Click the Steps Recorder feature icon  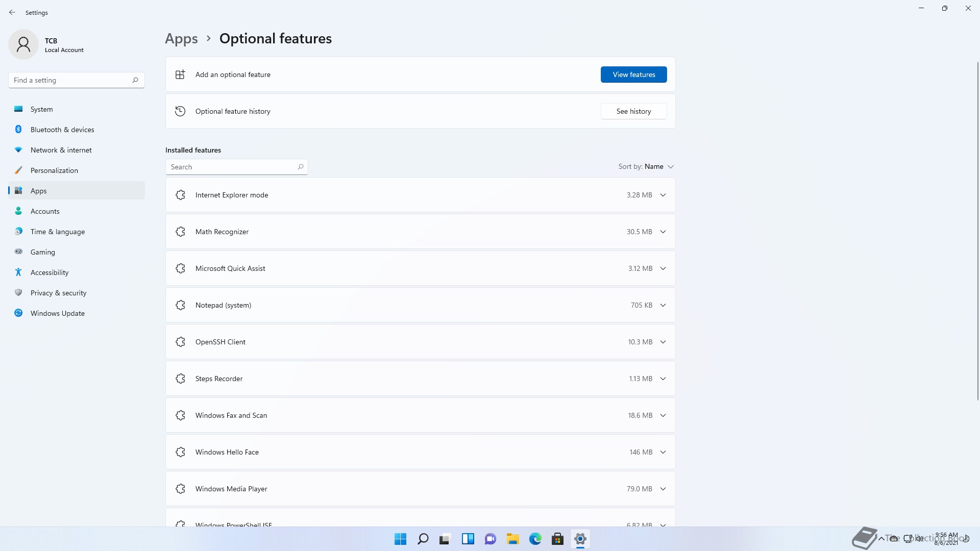point(180,379)
